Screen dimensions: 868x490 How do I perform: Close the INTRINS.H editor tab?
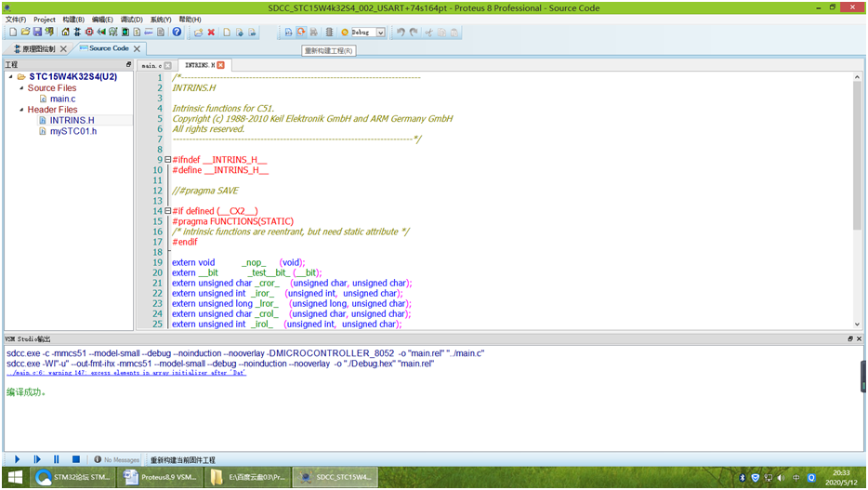pyautogui.click(x=221, y=65)
